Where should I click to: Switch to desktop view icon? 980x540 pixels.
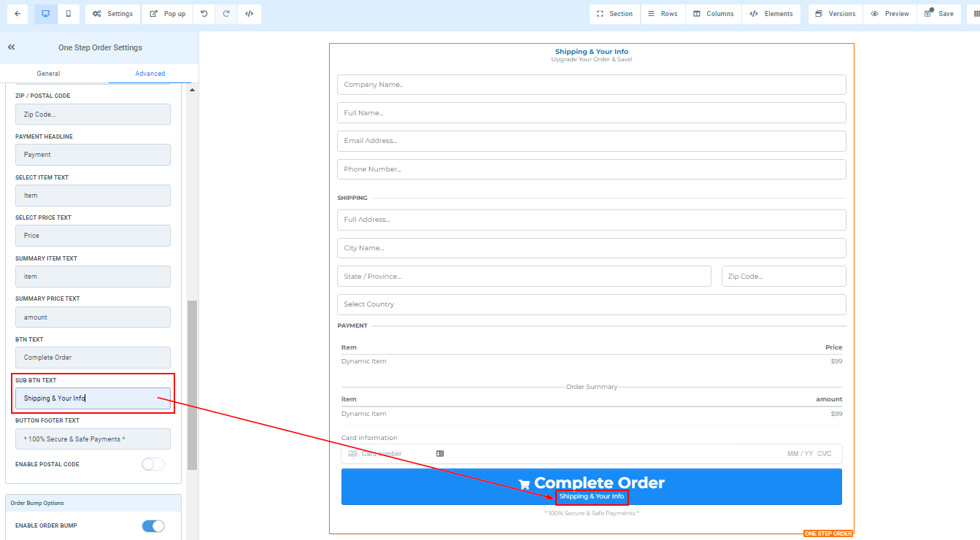[45, 14]
